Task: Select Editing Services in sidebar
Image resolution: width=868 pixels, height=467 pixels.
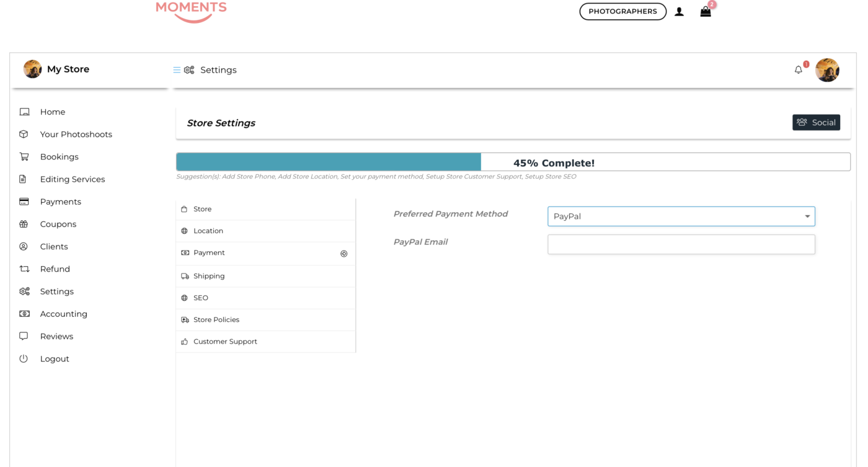Action: point(72,179)
